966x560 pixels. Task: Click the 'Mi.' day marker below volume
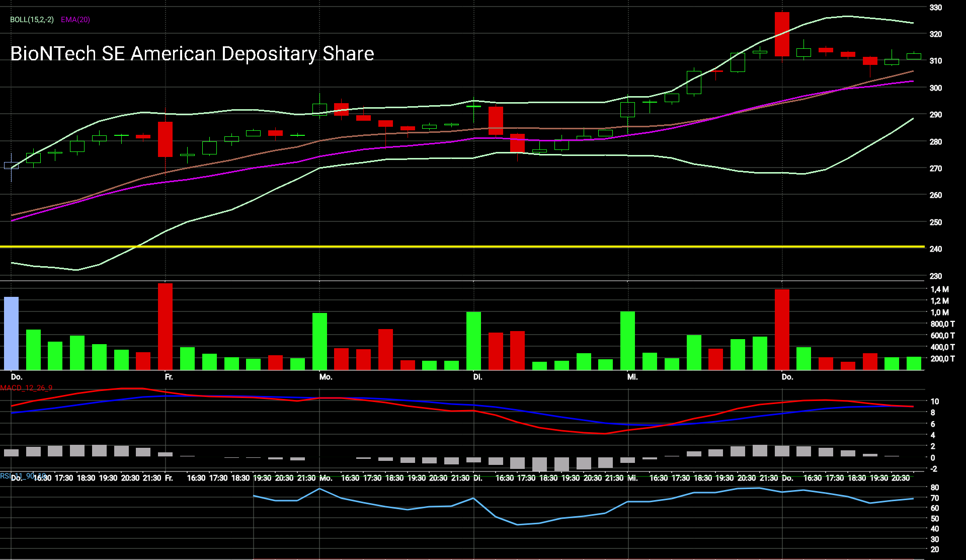632,377
